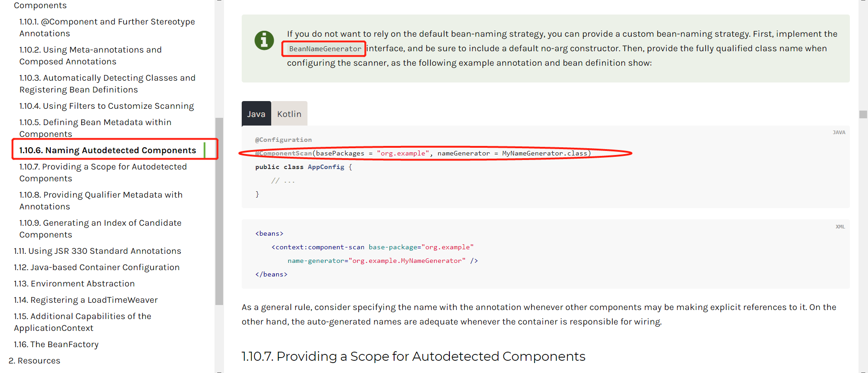The width and height of the screenshot is (868, 373).
Task: Open 1.12 Java-based Container Configuration
Action: tap(97, 267)
